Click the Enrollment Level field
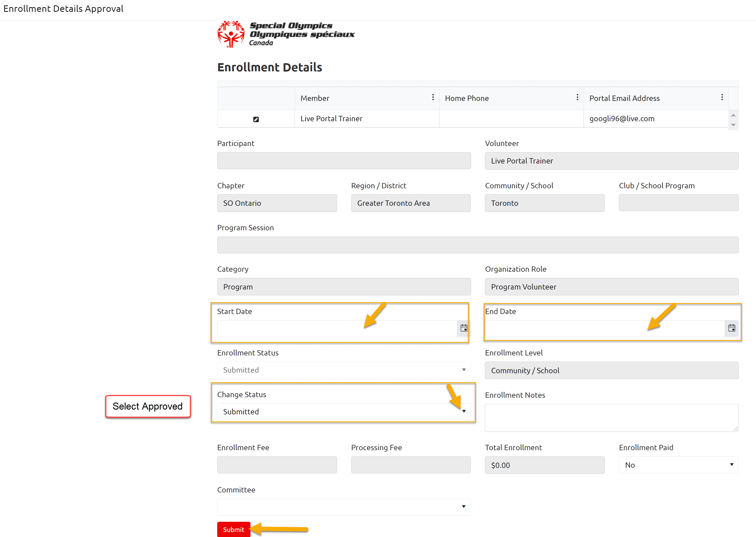Viewport: 756px width, 537px height. [611, 370]
